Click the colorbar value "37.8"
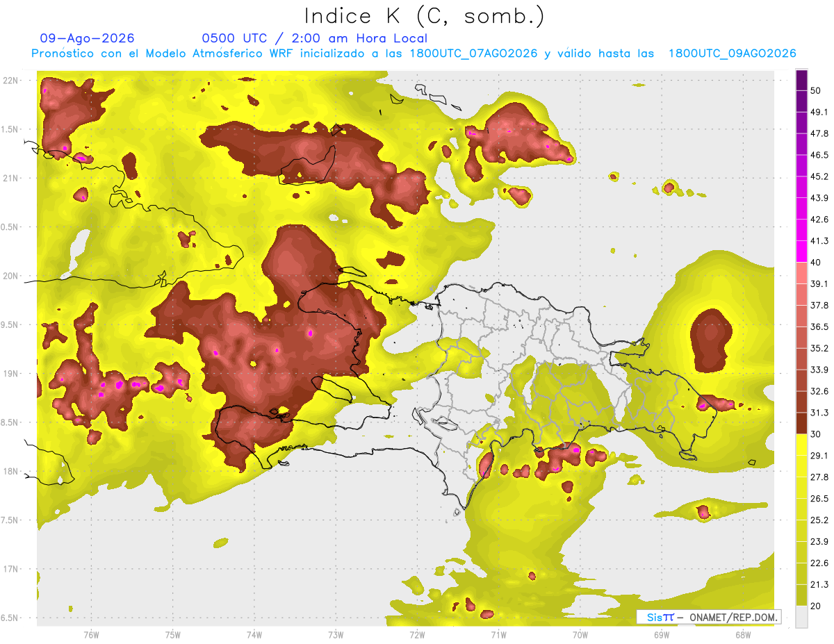The width and height of the screenshot is (834, 644). (x=820, y=306)
